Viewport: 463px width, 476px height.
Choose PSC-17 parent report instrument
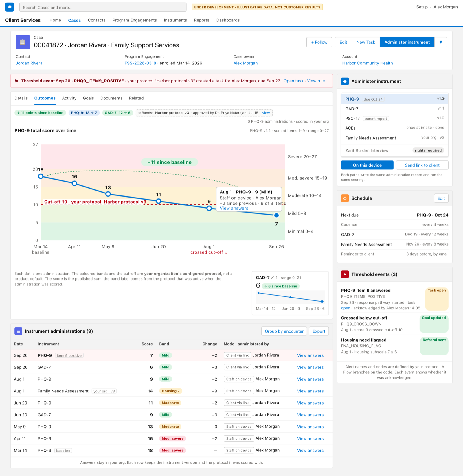coord(395,118)
